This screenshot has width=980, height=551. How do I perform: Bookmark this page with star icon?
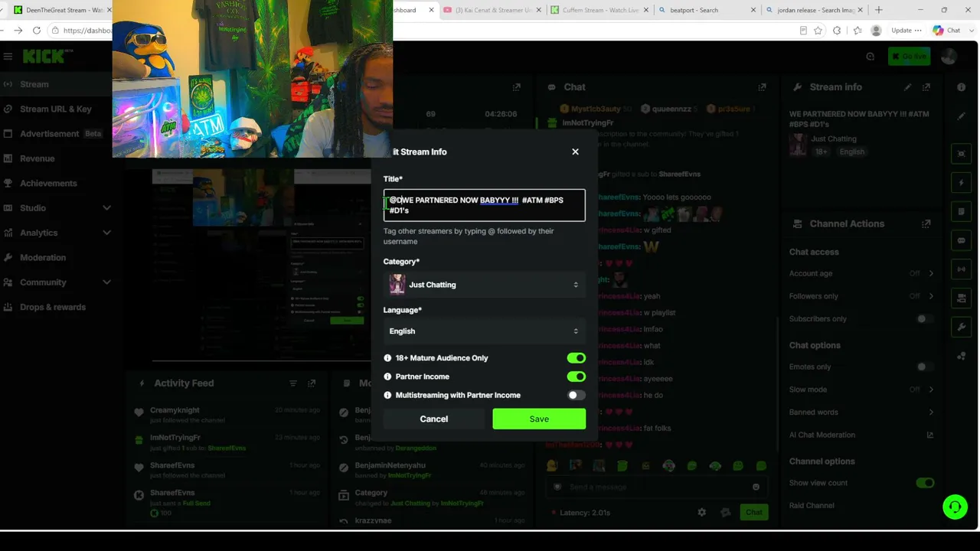(x=818, y=31)
